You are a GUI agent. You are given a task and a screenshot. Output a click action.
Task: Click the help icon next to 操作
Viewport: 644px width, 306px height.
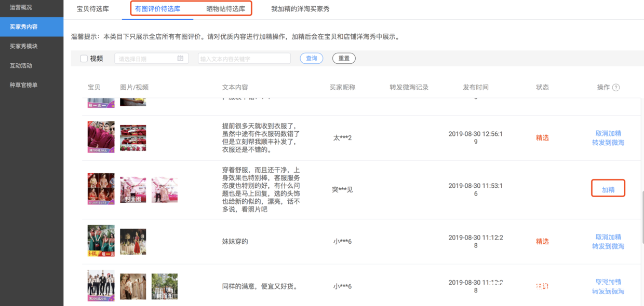pyautogui.click(x=616, y=88)
